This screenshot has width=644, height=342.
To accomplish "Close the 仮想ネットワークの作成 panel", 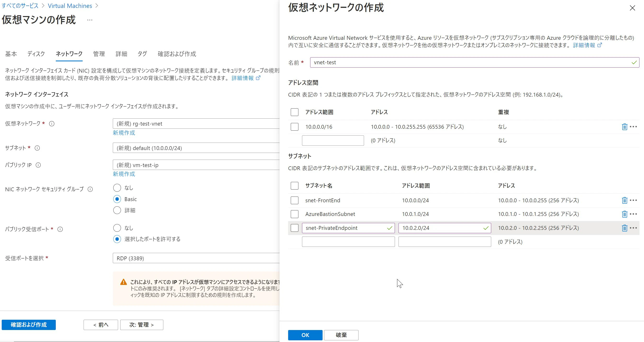I will (x=632, y=8).
